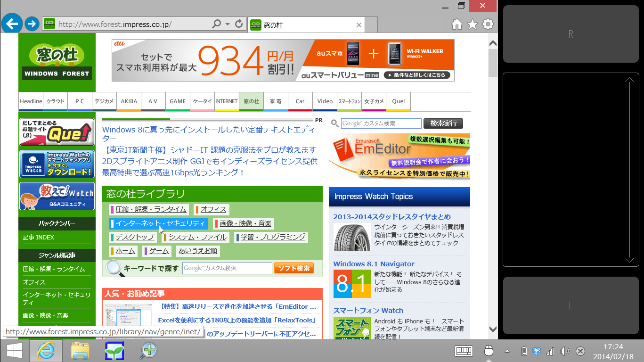Expand the hidden tray icons chevron
This screenshot has width=644, height=362.
click(x=507, y=351)
